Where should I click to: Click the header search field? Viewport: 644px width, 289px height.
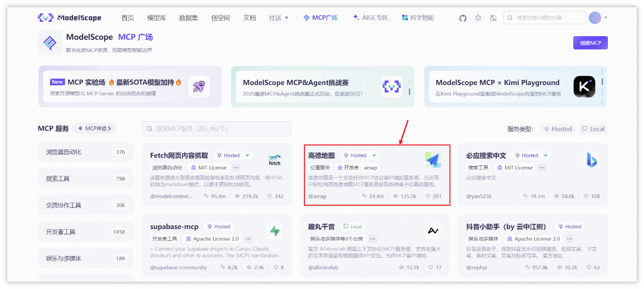tap(545, 18)
